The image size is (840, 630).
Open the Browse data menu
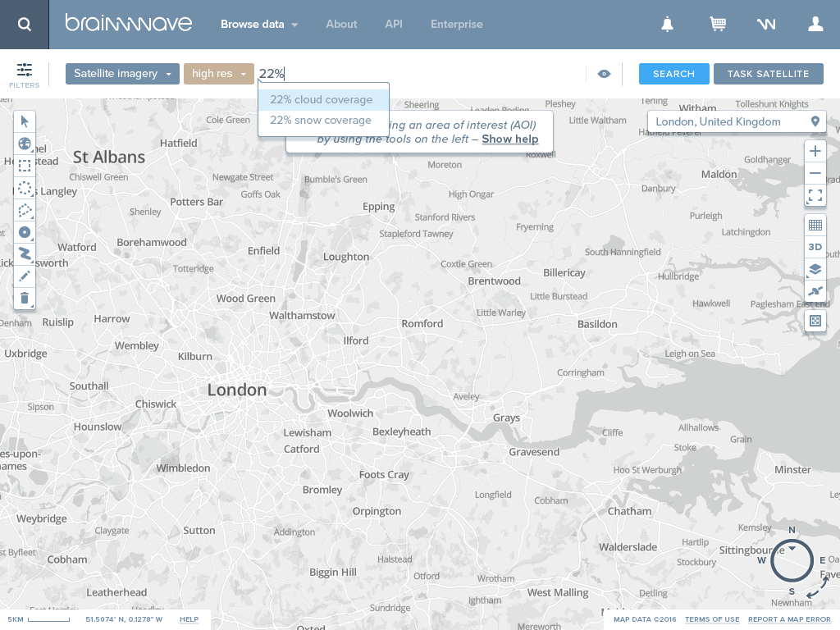pos(259,24)
